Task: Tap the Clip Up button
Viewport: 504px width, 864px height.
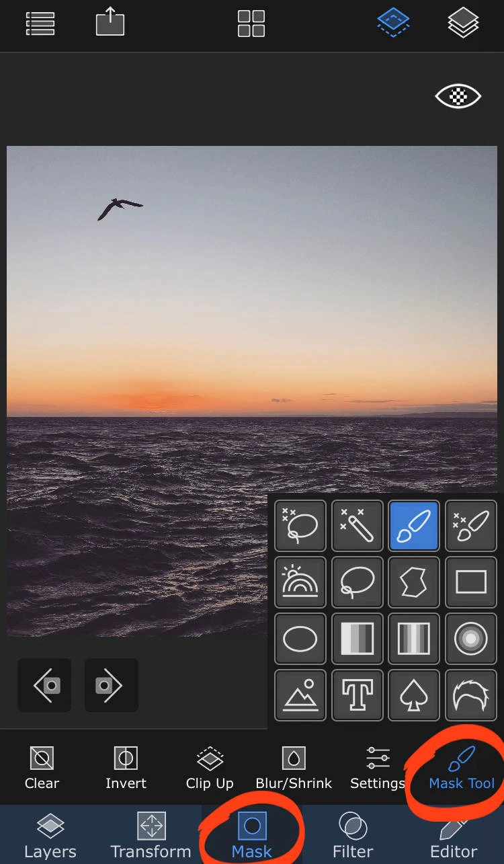Action: (210, 768)
